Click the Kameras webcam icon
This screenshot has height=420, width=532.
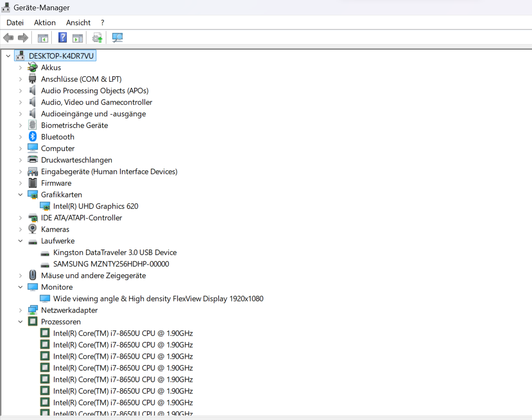33,229
